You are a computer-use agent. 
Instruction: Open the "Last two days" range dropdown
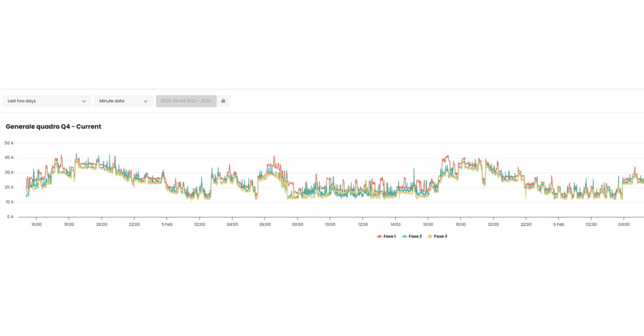47,101
